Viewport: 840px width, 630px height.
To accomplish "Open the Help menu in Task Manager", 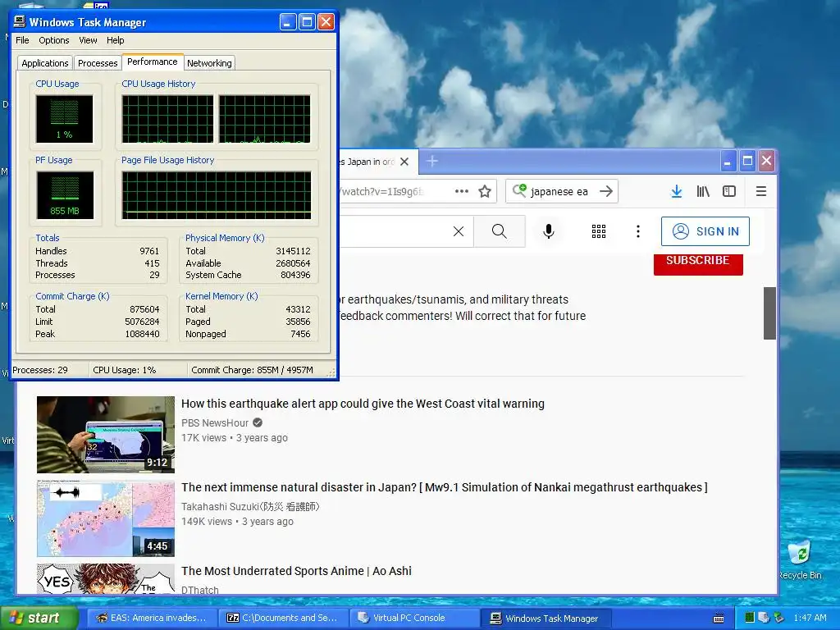I will (115, 40).
